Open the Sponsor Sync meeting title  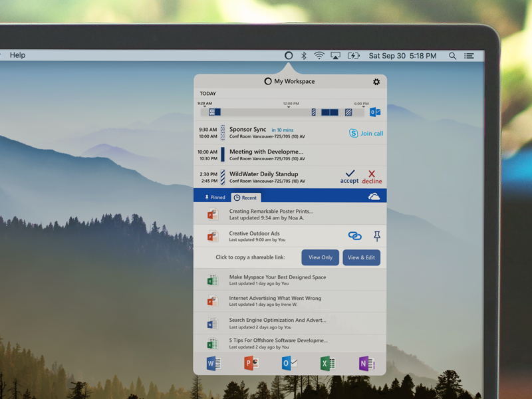point(247,129)
